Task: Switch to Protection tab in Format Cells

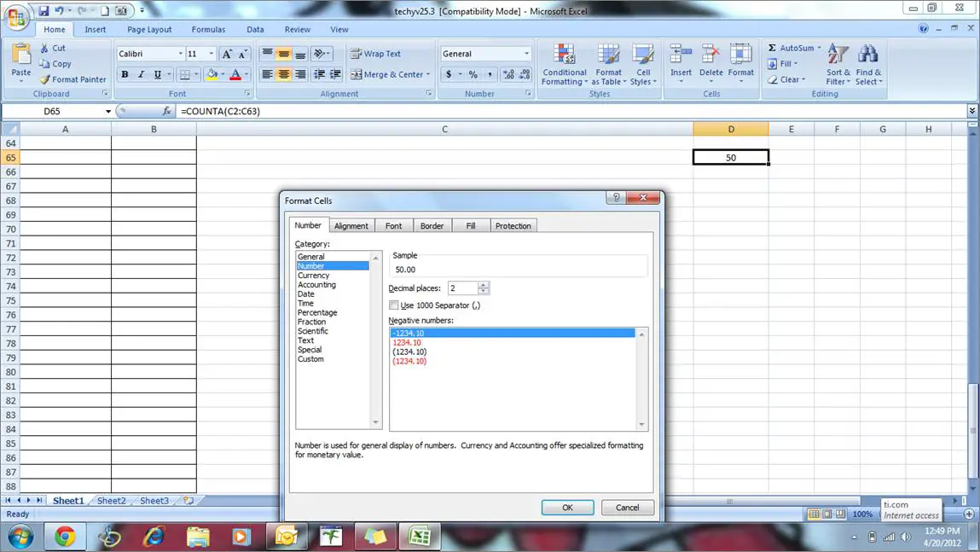Action: (513, 226)
